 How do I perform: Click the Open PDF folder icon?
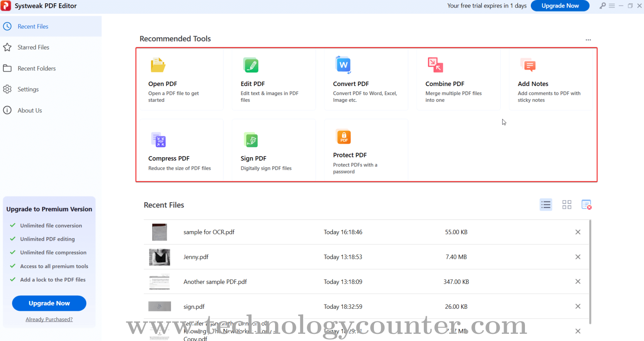(158, 65)
